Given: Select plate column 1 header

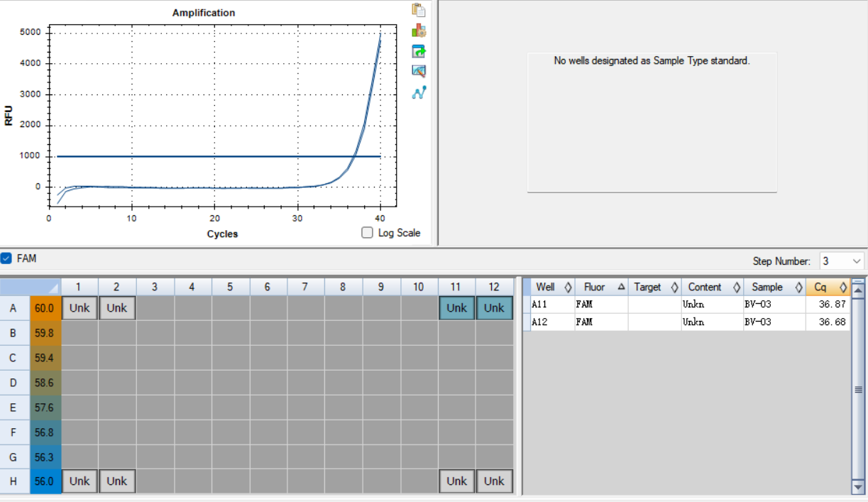Looking at the screenshot, I should coord(79,287).
